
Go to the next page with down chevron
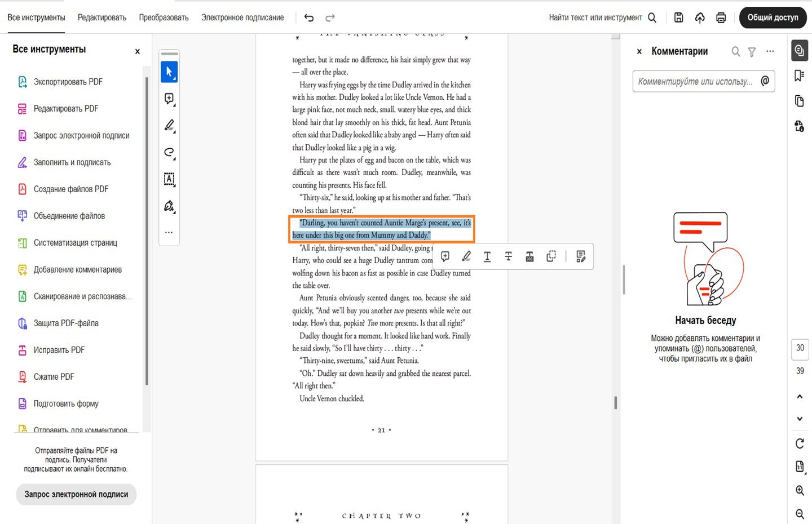pos(800,419)
